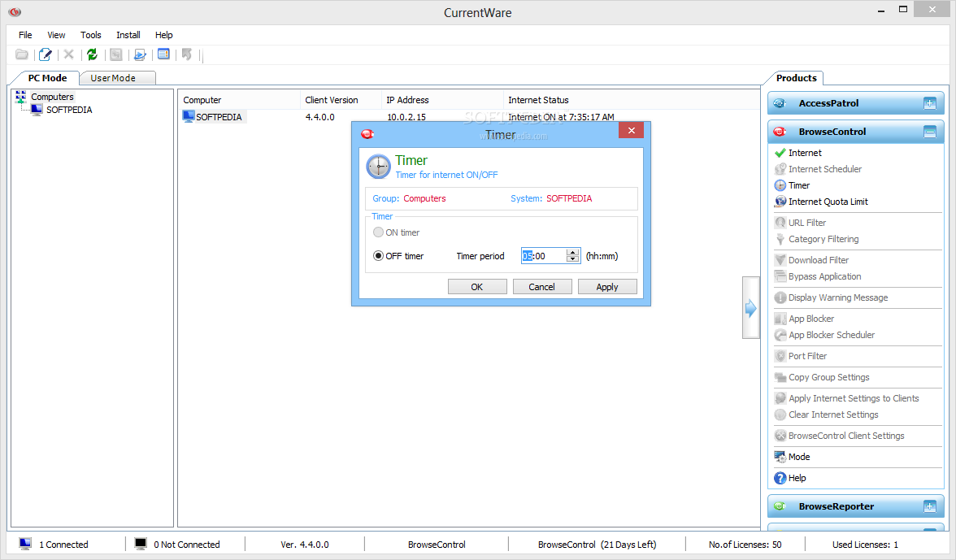Expand the BrowseReporter product section
The height and width of the screenshot is (560, 956).
(929, 506)
